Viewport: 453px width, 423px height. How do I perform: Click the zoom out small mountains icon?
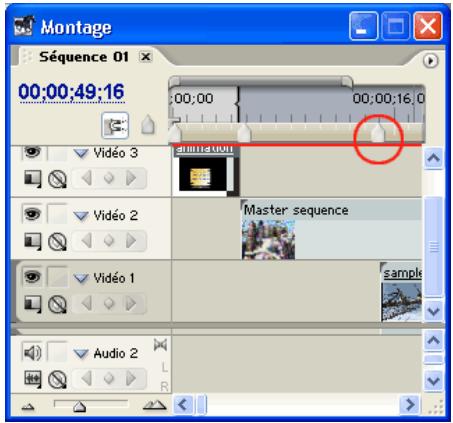pos(28,406)
